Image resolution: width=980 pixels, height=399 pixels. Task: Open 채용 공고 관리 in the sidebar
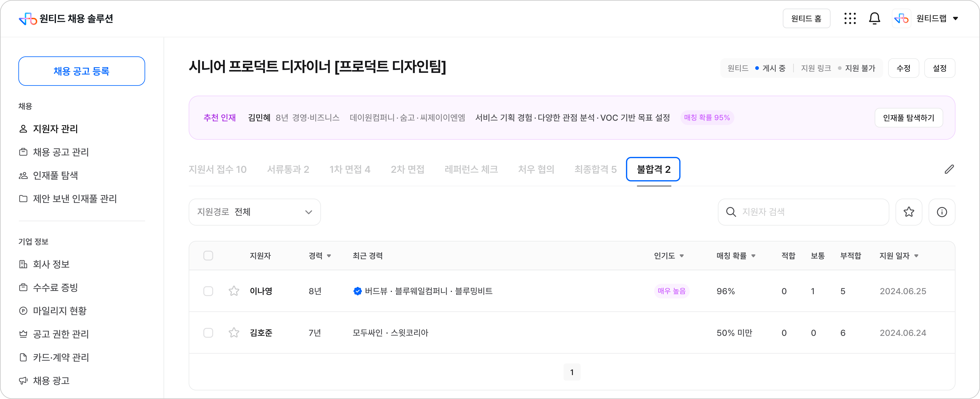coord(61,152)
